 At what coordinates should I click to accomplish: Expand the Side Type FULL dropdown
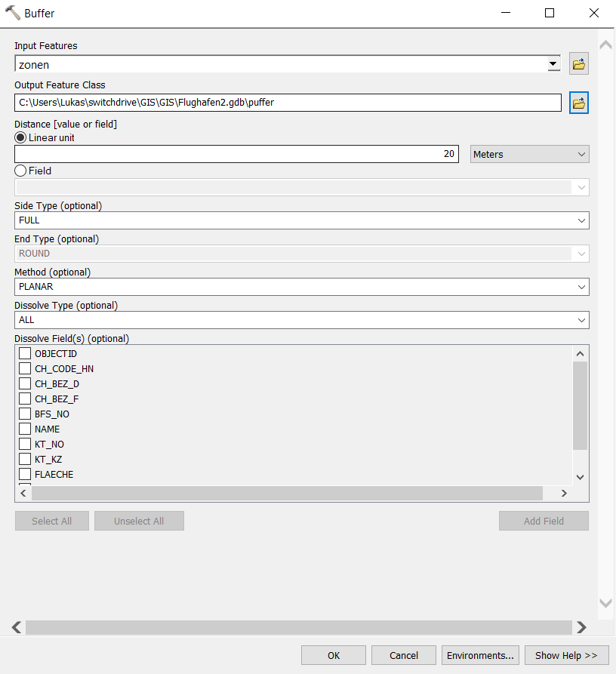coord(301,220)
